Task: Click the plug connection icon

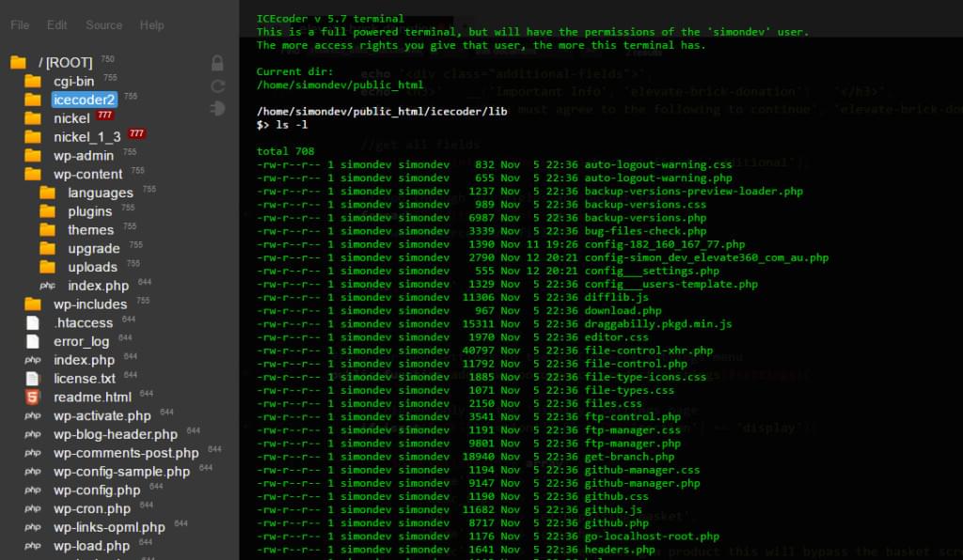Action: [x=217, y=108]
